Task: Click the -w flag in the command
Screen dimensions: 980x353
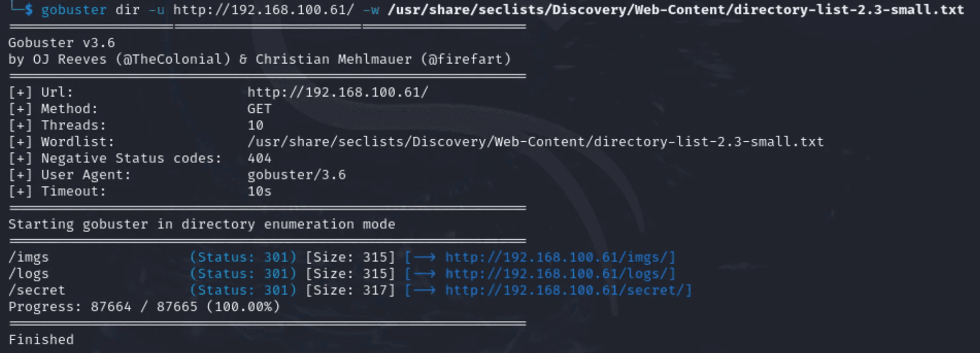Action: tap(371, 10)
